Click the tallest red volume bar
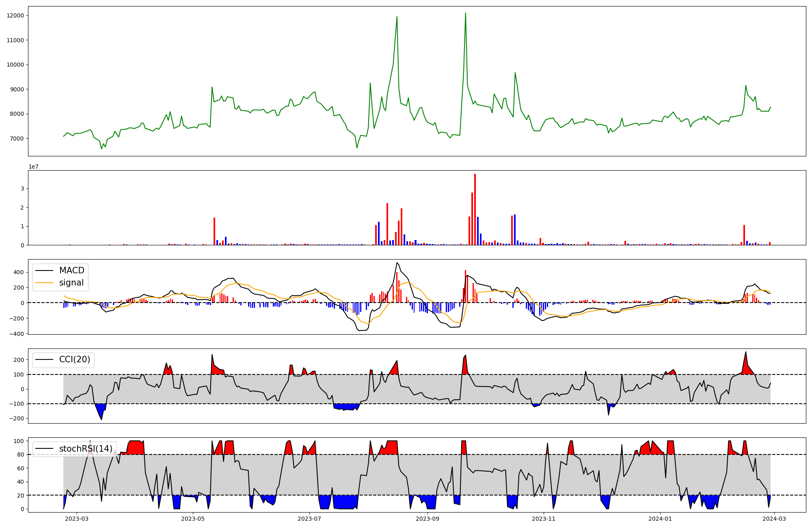812x528 pixels. point(475,209)
